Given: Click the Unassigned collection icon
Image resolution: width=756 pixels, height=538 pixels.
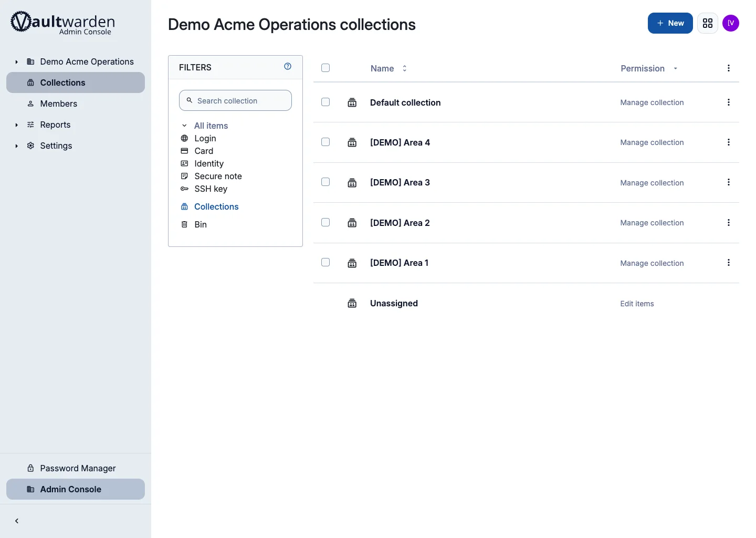Looking at the screenshot, I should (x=352, y=303).
